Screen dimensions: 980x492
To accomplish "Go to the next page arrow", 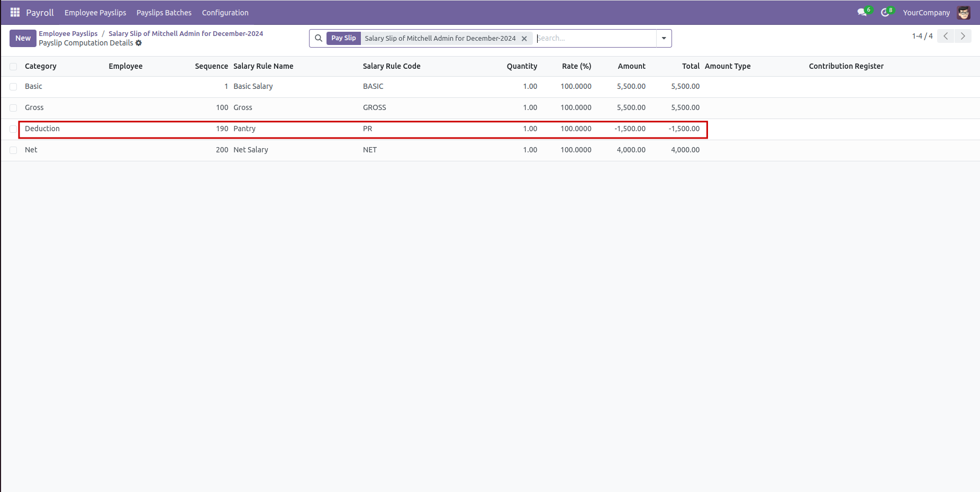I will pyautogui.click(x=963, y=36).
